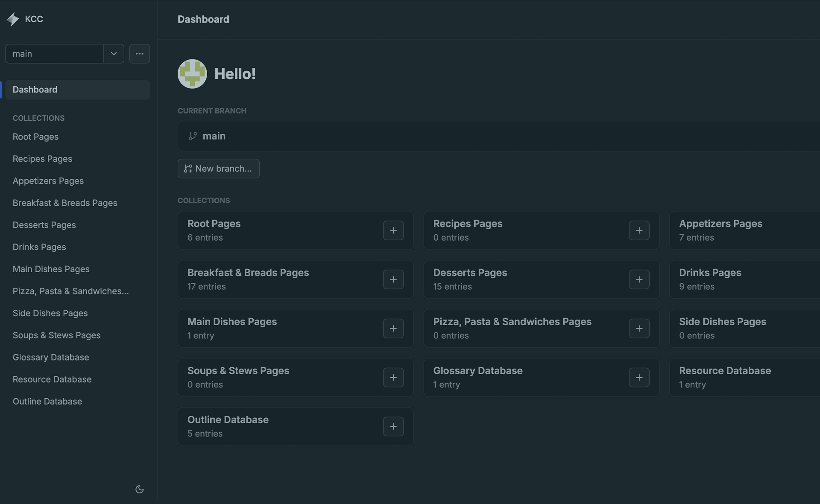Add new entry to Desserts Pages
This screenshot has height=504, width=820.
click(x=639, y=280)
